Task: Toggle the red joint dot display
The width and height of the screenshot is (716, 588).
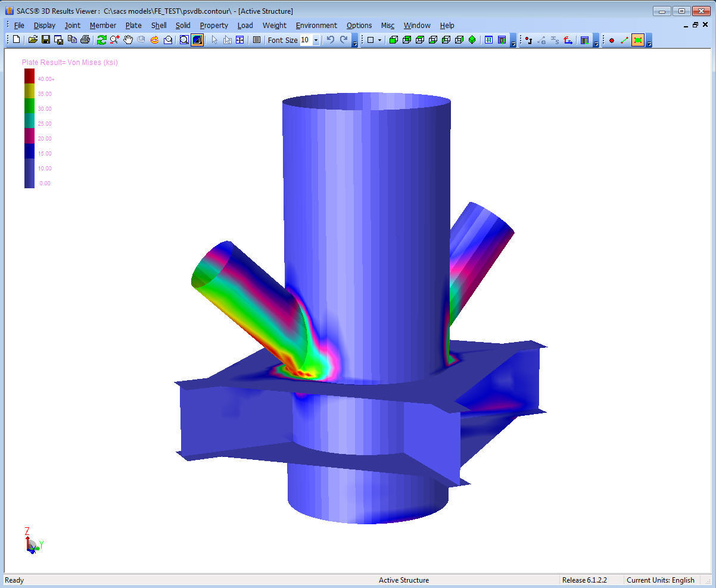Action: [x=612, y=40]
